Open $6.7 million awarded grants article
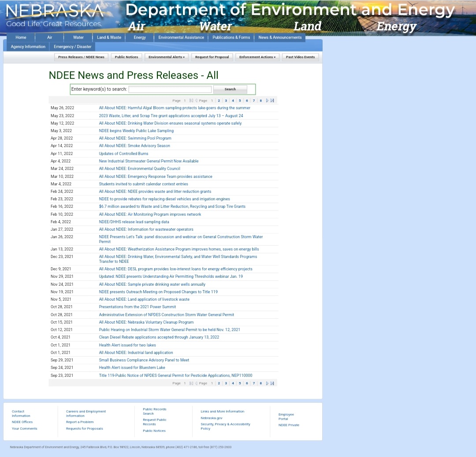 172,206
